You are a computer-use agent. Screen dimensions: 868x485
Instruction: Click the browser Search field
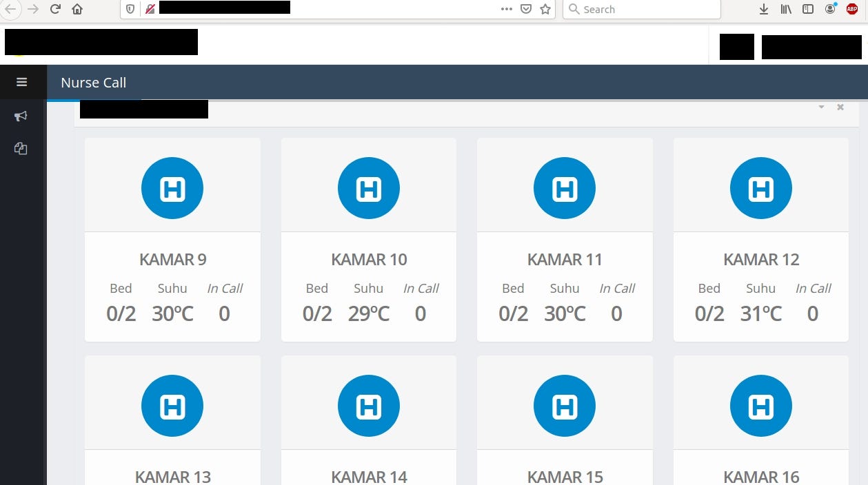642,9
